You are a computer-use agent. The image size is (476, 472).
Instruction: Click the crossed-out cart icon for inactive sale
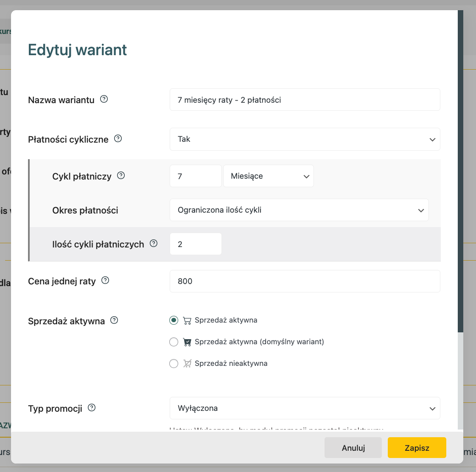pyautogui.click(x=187, y=363)
